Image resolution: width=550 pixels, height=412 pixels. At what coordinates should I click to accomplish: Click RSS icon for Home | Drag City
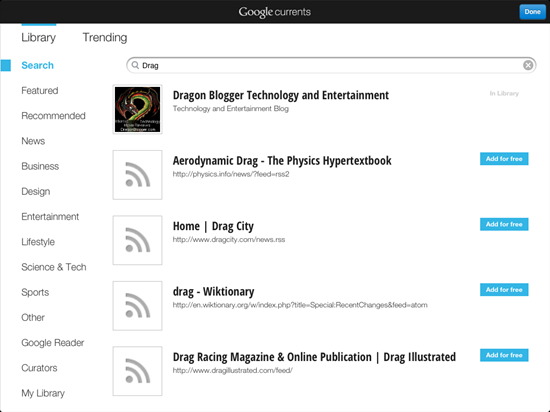point(138,240)
